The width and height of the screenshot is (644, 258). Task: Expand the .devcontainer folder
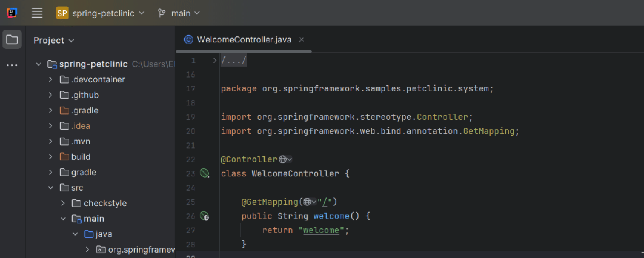51,80
